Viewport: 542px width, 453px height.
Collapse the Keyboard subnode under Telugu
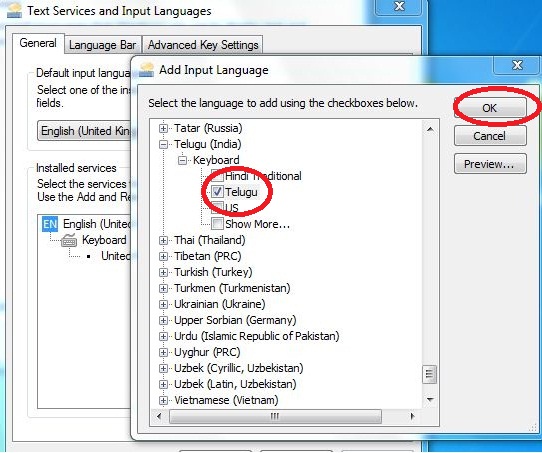(182, 160)
